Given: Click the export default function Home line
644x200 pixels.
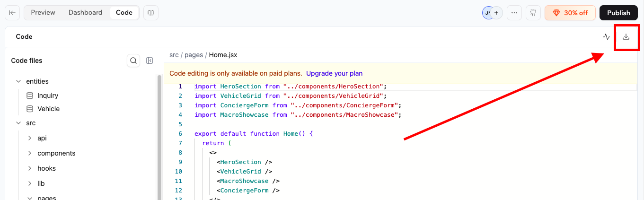Looking at the screenshot, I should point(254,134).
